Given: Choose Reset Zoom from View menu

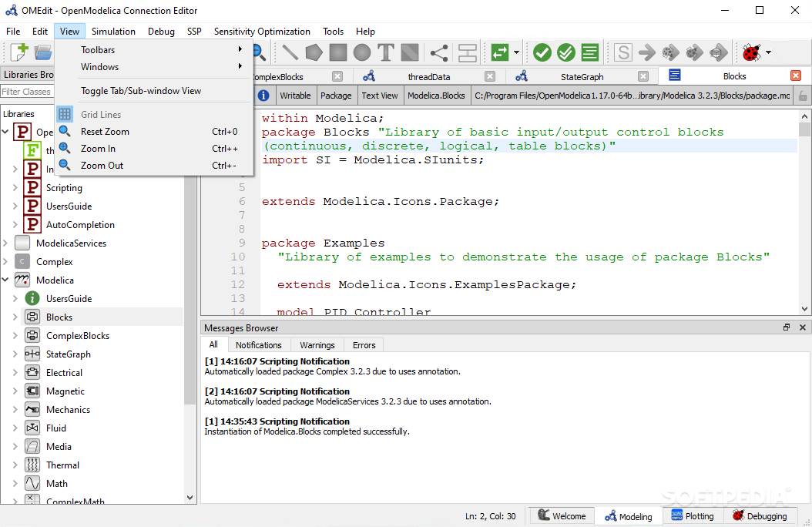Looking at the screenshot, I should [x=154, y=132].
